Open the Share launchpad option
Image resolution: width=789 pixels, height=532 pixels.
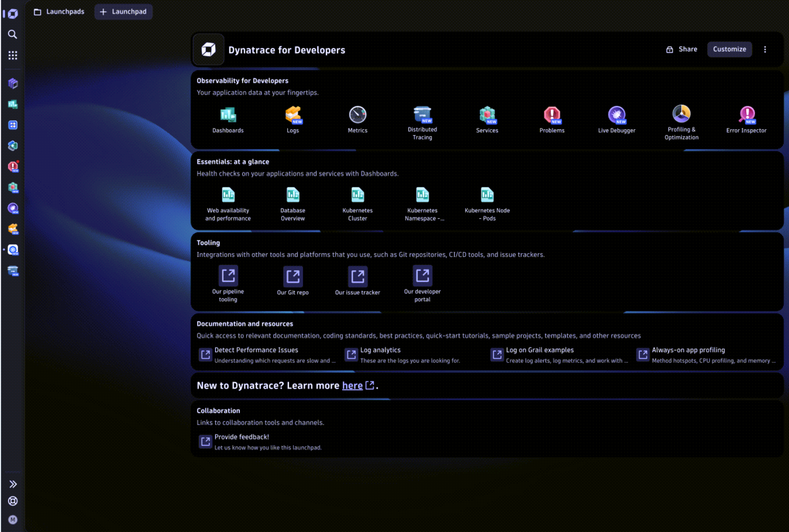point(682,49)
